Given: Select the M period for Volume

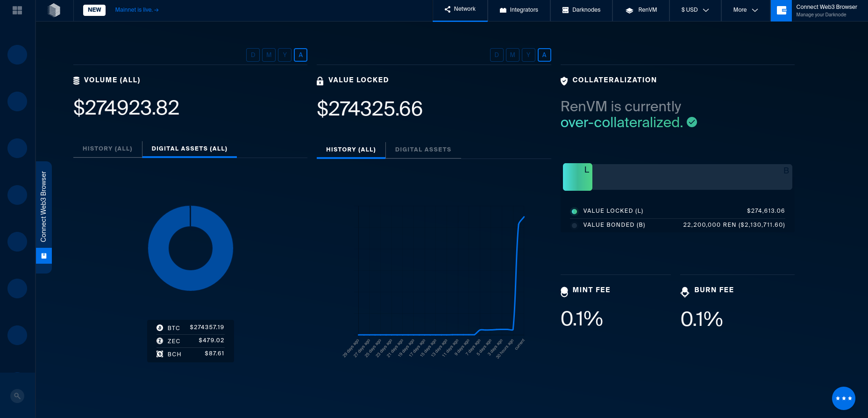Looking at the screenshot, I should pos(269,55).
